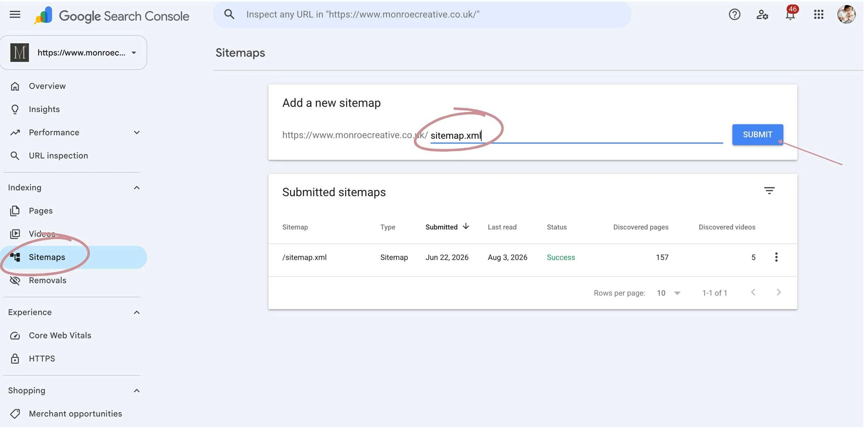Click the Pages document icon

(15, 211)
